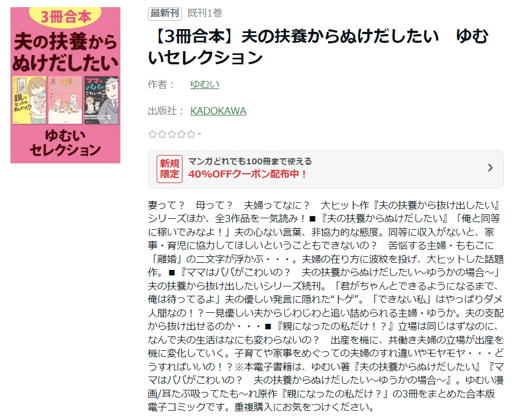This screenshot has height=420, width=519.
Task: Click the 既刊1巻 label
Action: [205, 13]
